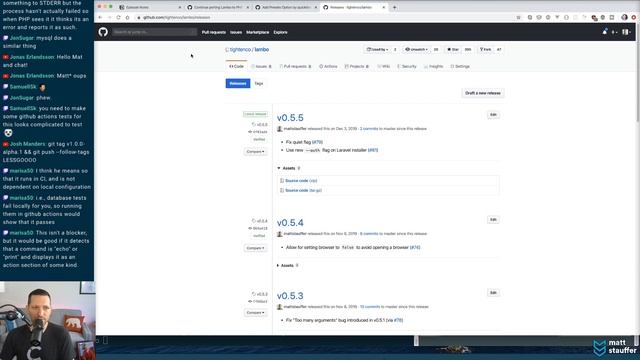The width and height of the screenshot is (640, 360).
Task: Fork the lambo repository
Action: [x=485, y=49]
